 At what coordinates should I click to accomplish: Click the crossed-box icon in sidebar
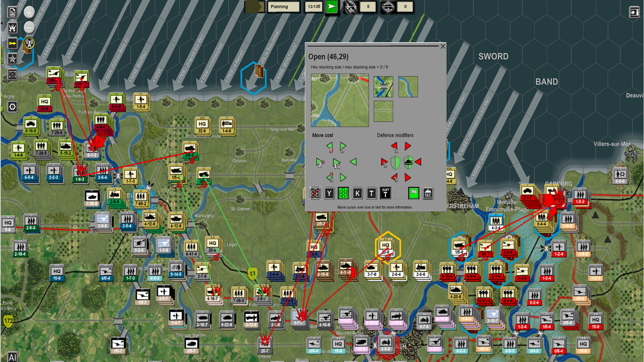pyautogui.click(x=12, y=74)
